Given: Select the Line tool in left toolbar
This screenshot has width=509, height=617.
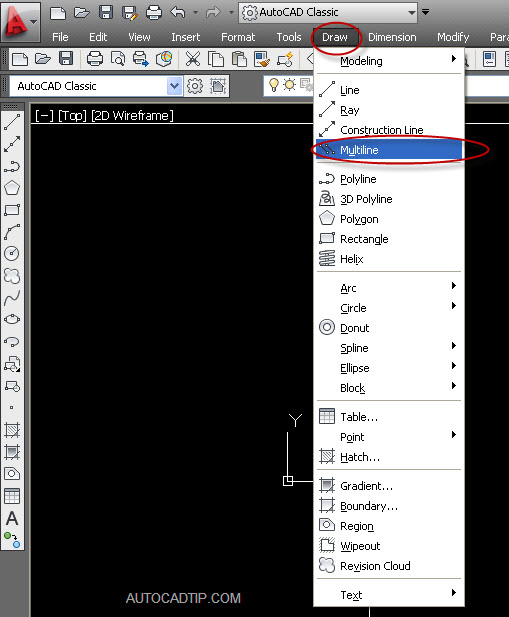Looking at the screenshot, I should click(x=12, y=122).
